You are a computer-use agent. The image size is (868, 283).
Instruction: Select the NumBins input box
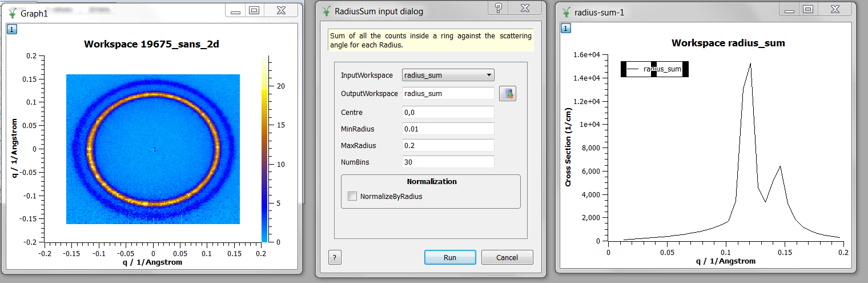coord(448,162)
